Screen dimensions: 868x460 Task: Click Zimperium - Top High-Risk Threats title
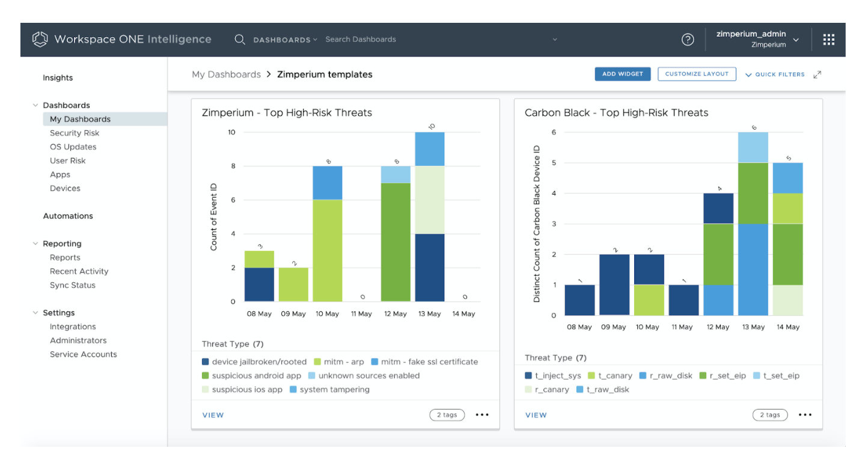pyautogui.click(x=287, y=113)
